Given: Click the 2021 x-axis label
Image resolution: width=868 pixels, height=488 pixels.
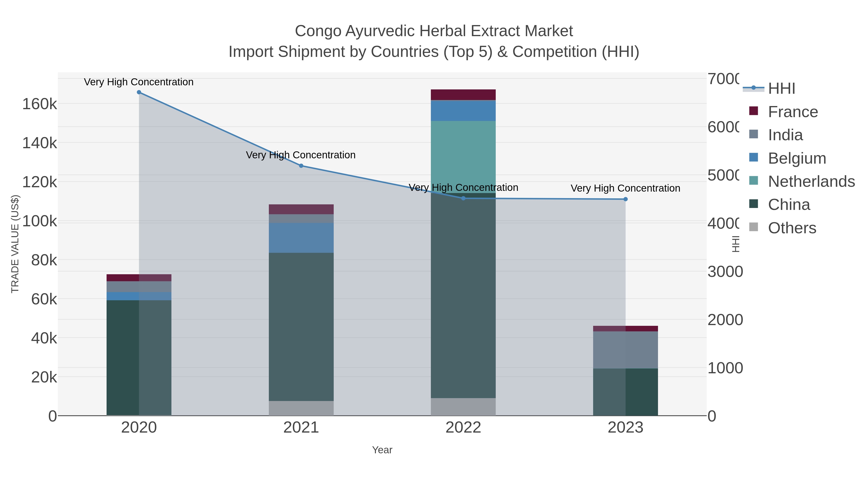Looking at the screenshot, I should pyautogui.click(x=301, y=428).
